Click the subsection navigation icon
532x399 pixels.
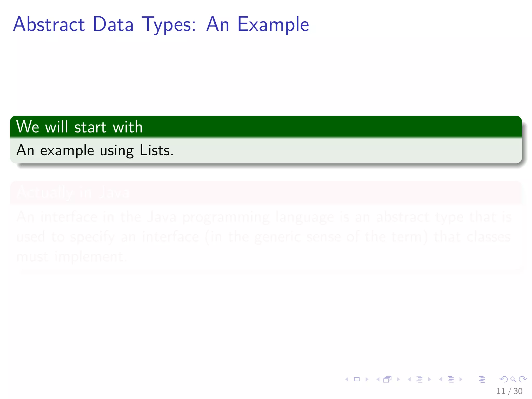pos(420,380)
